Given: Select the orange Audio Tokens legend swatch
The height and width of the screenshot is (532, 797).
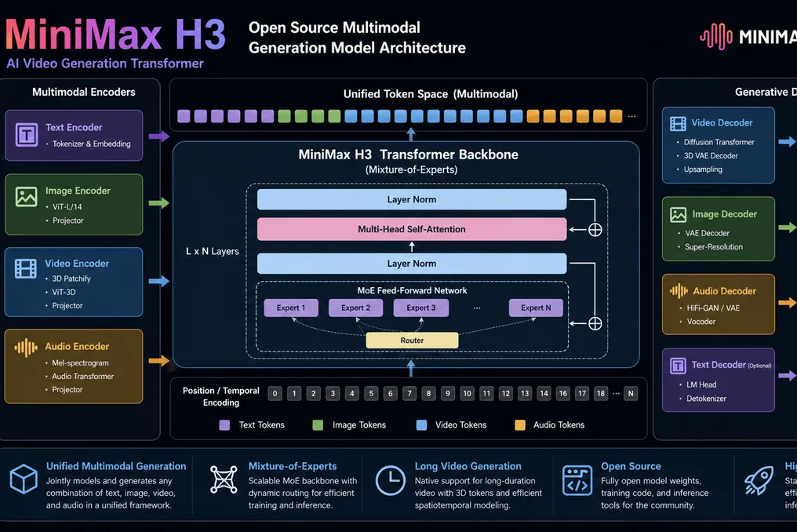Looking at the screenshot, I should click(x=520, y=425).
